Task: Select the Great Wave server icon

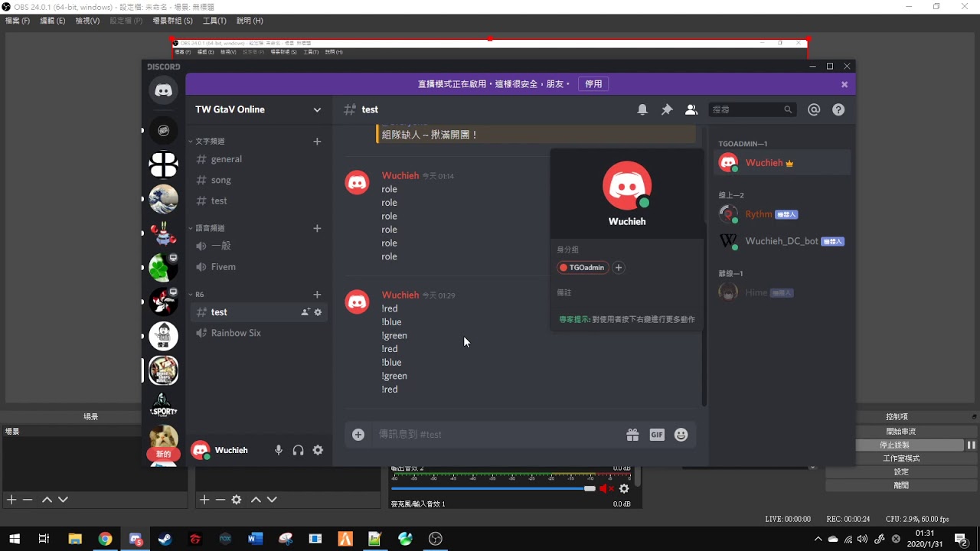Action: [163, 199]
